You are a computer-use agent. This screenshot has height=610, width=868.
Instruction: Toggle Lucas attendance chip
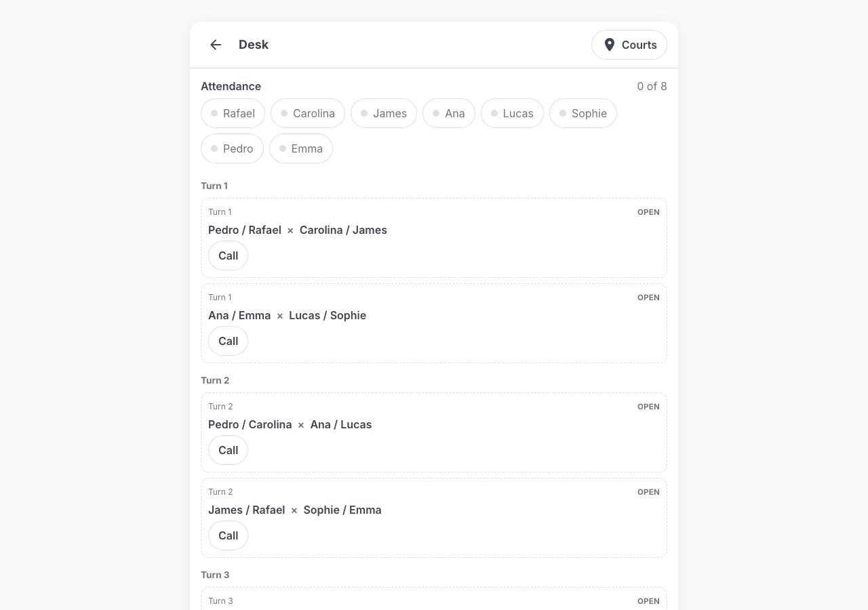coord(512,113)
